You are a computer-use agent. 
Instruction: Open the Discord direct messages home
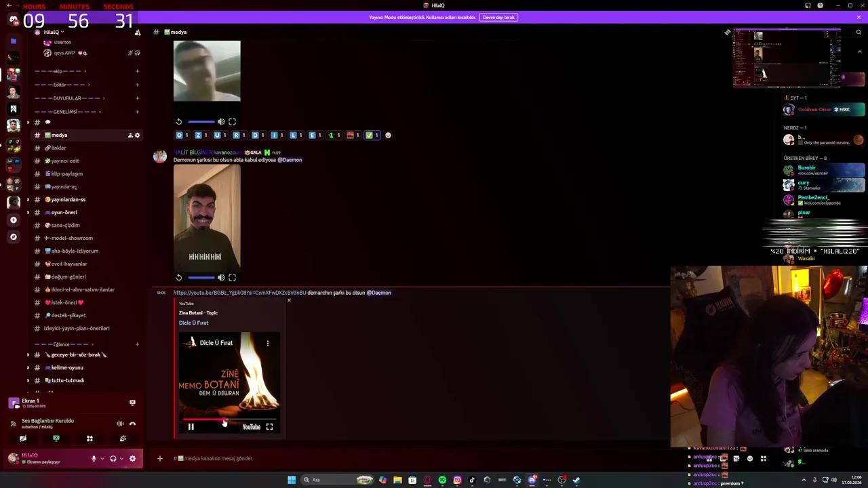tap(13, 19)
